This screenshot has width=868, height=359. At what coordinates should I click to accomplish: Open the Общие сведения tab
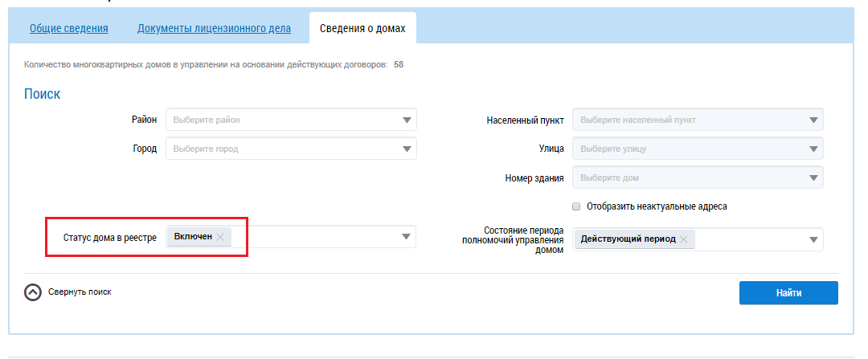(68, 28)
